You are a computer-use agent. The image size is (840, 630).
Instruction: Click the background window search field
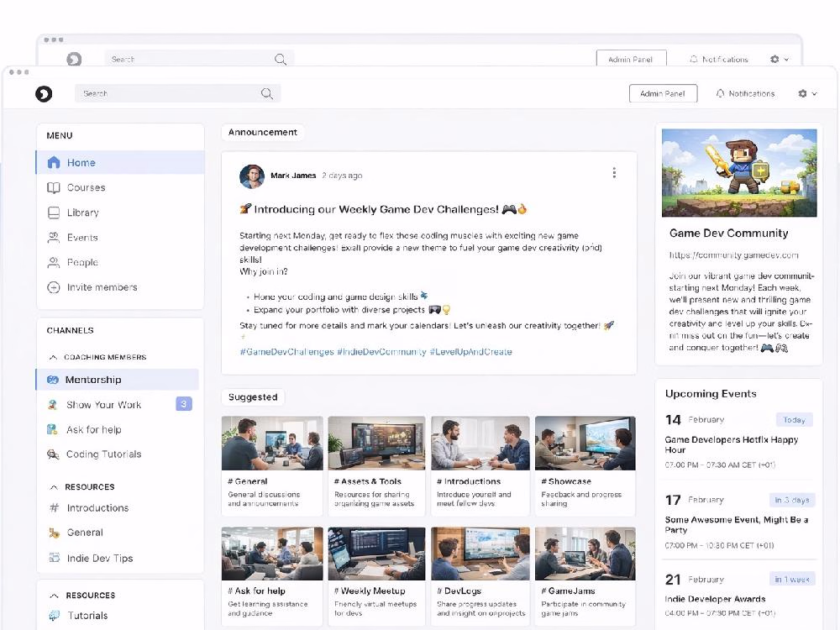click(x=199, y=59)
